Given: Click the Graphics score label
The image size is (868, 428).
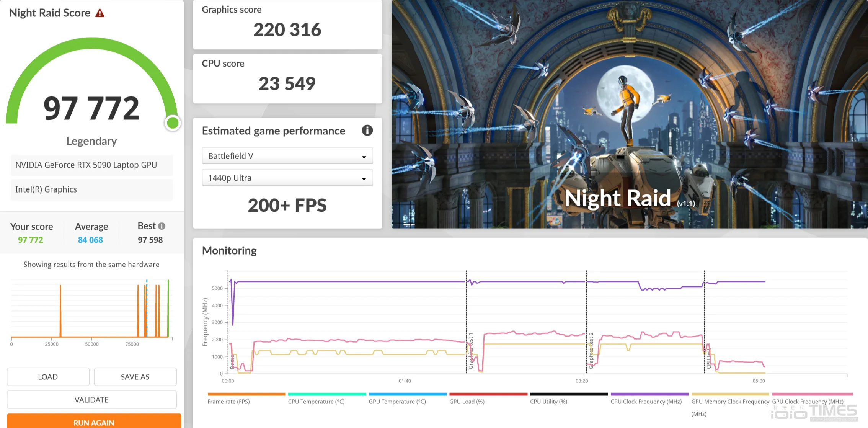Looking at the screenshot, I should click(232, 10).
